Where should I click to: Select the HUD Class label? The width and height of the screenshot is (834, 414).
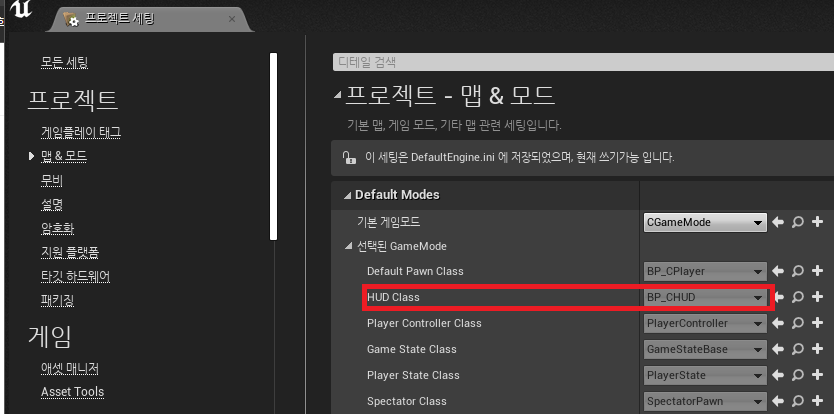tap(393, 297)
